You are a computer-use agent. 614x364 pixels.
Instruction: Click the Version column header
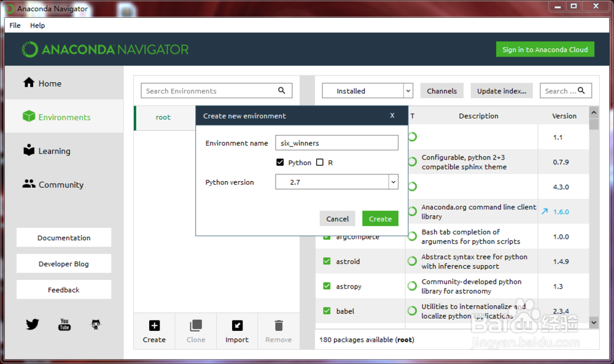(564, 116)
